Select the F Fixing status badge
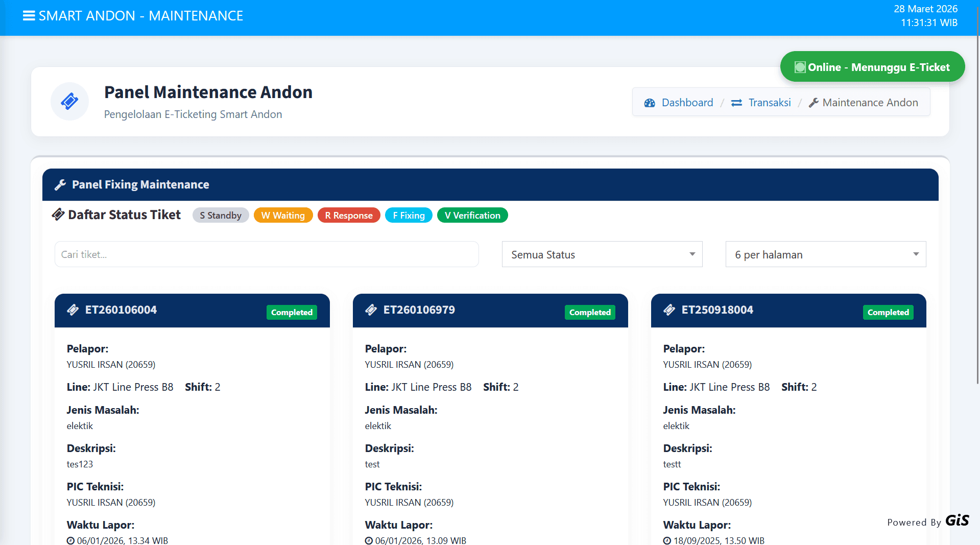This screenshot has width=980, height=545. (409, 215)
